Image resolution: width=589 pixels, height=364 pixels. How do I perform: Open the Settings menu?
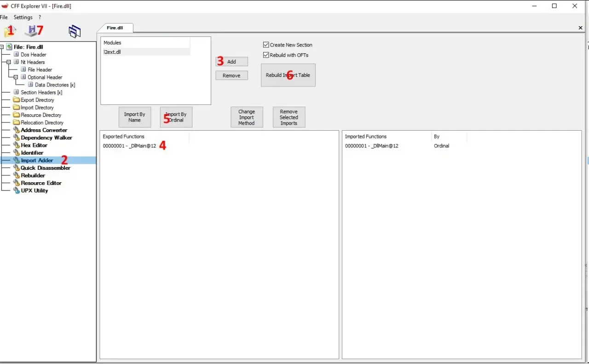tap(23, 17)
